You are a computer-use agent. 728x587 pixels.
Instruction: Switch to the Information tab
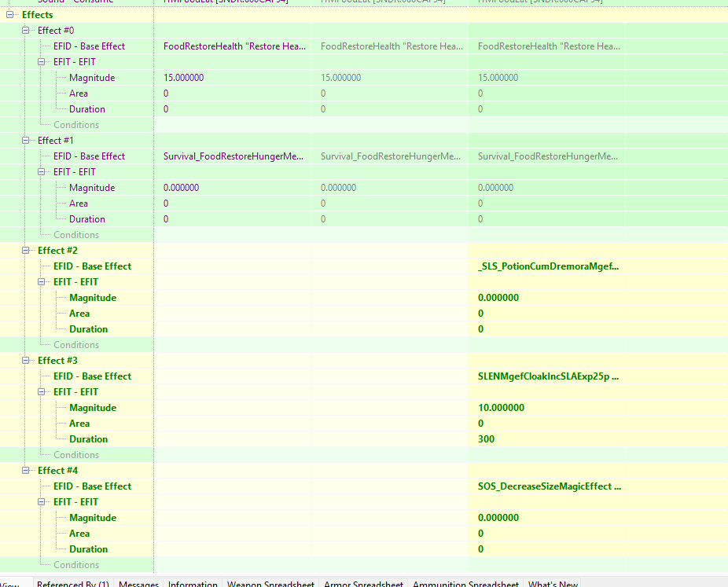(x=193, y=583)
